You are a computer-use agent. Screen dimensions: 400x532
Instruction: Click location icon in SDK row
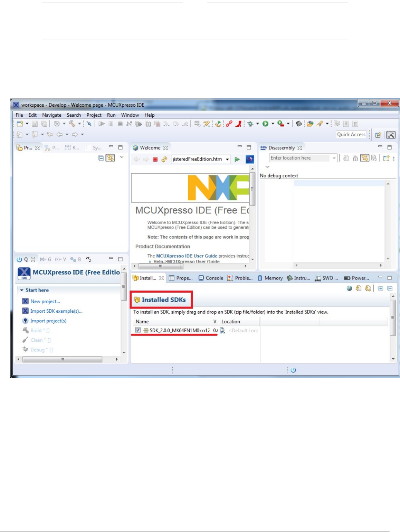pos(222,331)
